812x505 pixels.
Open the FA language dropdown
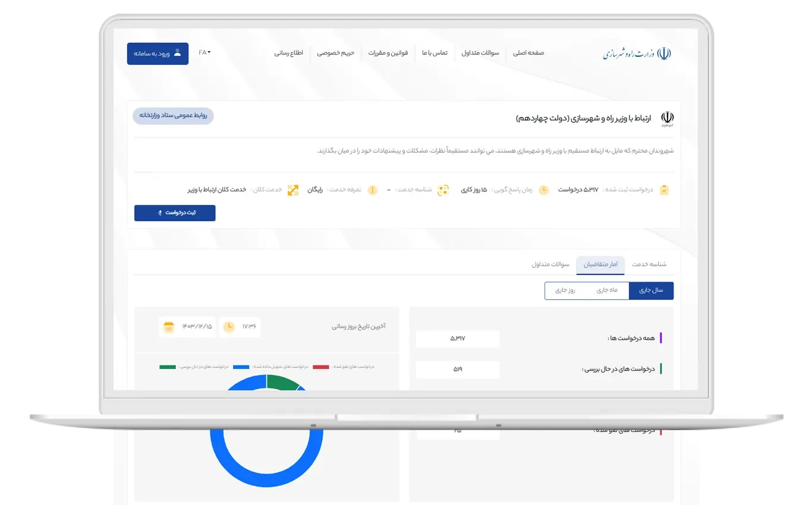(x=204, y=53)
